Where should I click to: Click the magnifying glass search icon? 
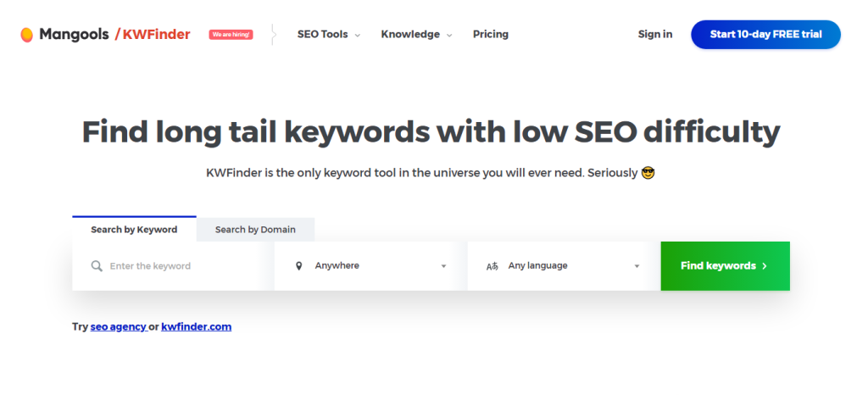point(97,266)
